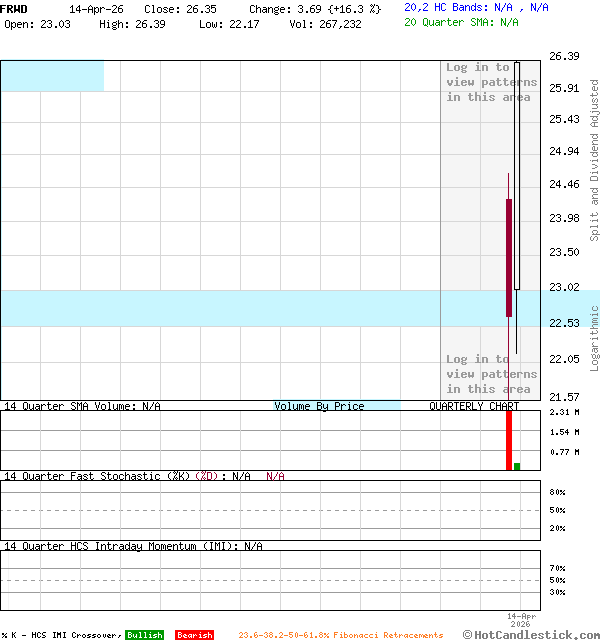This screenshot has width=600, height=640.
Task: Click the light blue box at top-left of chart
Action: pos(52,76)
